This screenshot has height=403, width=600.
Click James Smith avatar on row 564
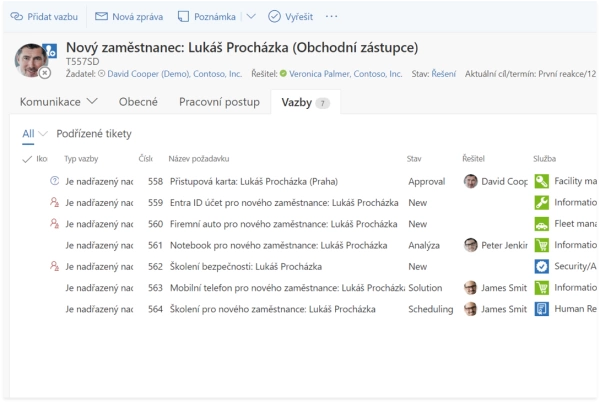470,309
